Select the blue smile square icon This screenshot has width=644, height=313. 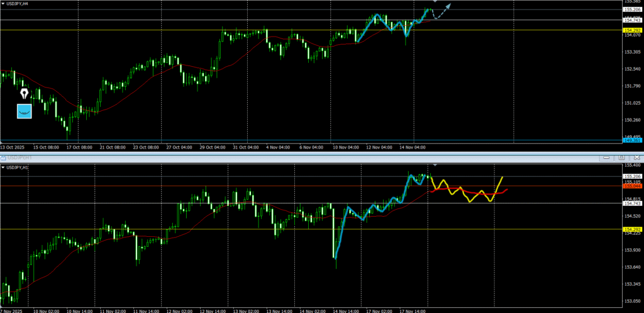25,111
